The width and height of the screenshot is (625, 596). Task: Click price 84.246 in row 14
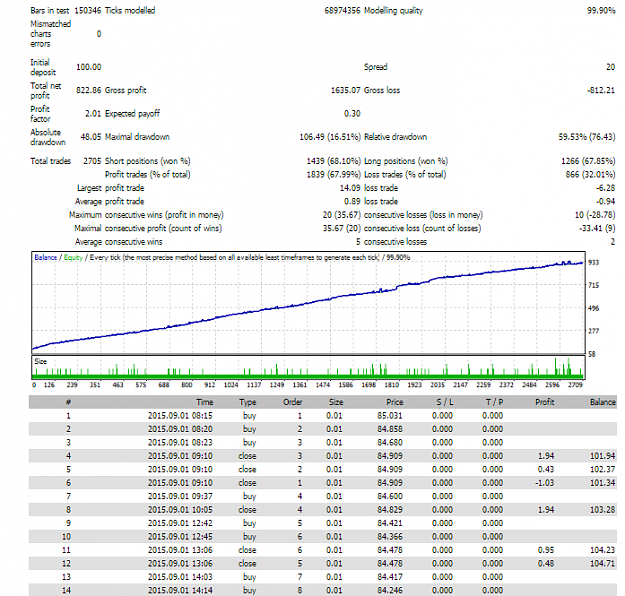(390, 590)
